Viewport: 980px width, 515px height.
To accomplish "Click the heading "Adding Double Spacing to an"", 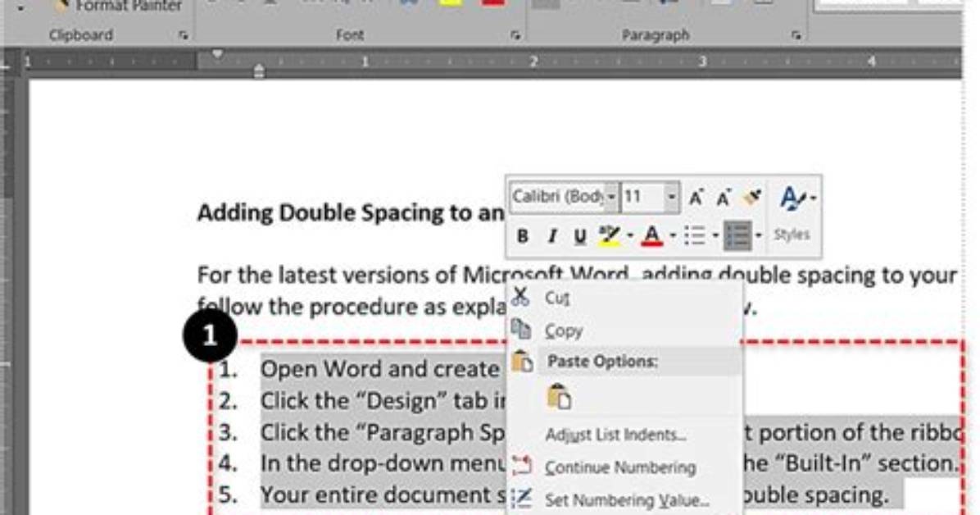I will click(351, 213).
